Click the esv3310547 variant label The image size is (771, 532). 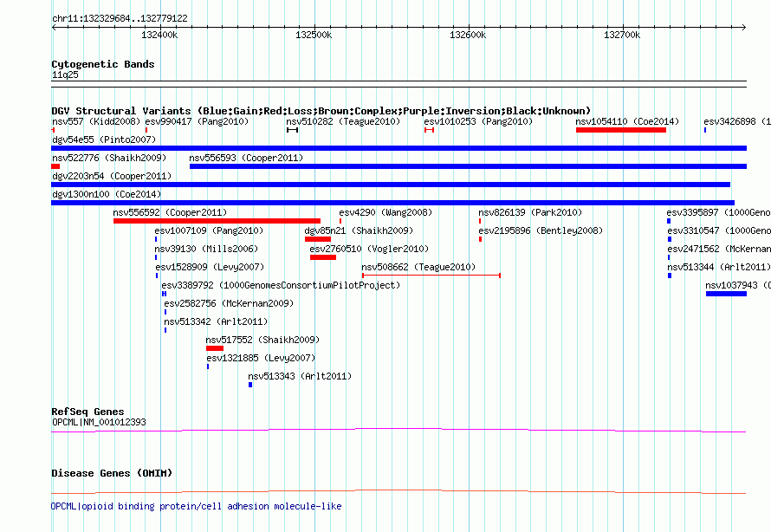click(719, 230)
